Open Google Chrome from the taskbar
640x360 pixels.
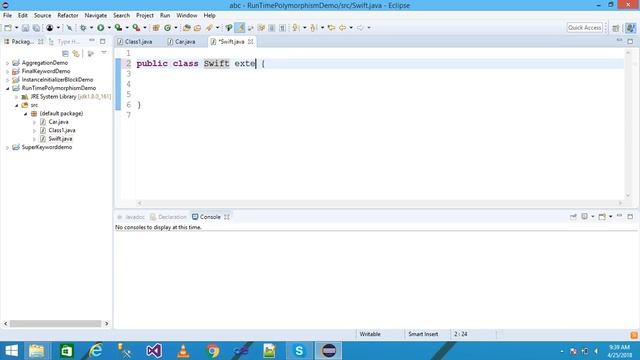point(212,351)
